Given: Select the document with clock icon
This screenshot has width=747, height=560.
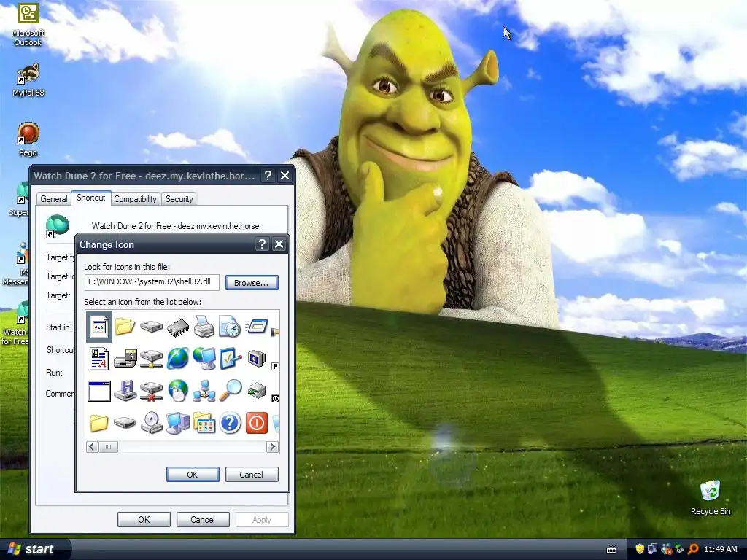Looking at the screenshot, I should tap(230, 327).
